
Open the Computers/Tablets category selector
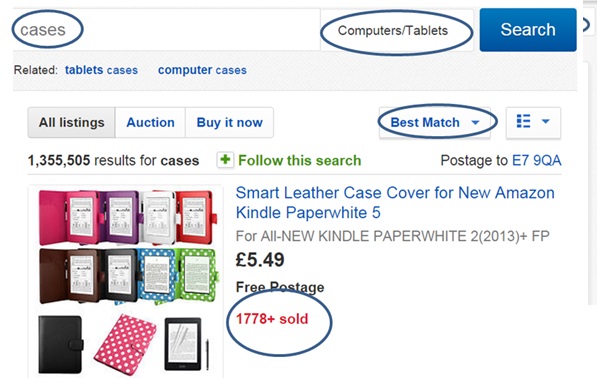(x=397, y=30)
